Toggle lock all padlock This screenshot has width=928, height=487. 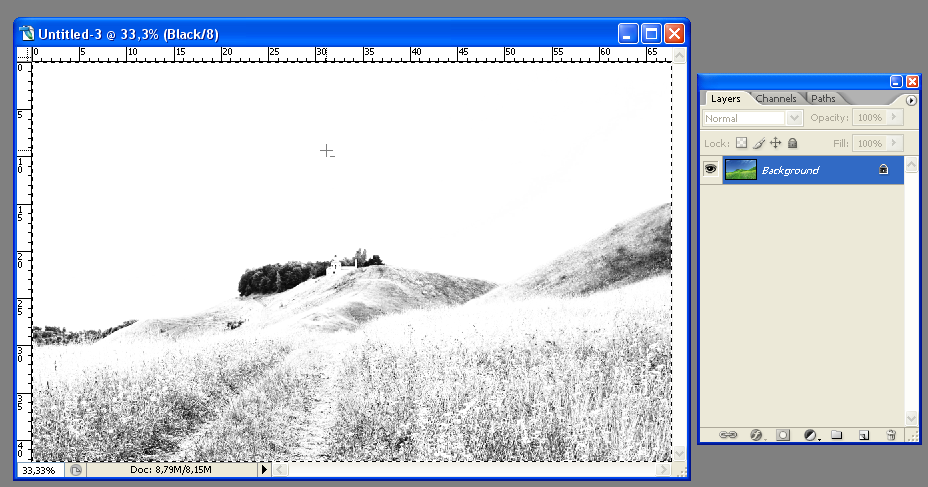[792, 143]
